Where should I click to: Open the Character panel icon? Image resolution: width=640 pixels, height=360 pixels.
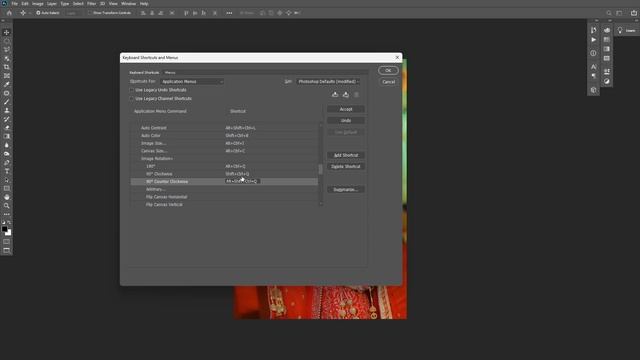click(x=593, y=67)
